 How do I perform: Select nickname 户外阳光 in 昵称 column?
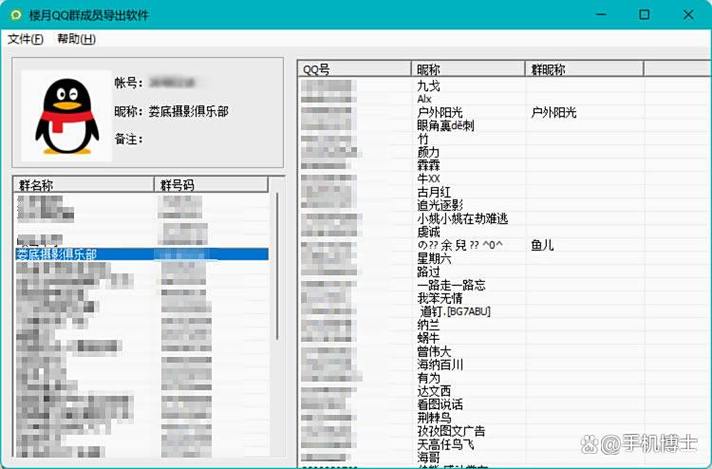point(440,112)
